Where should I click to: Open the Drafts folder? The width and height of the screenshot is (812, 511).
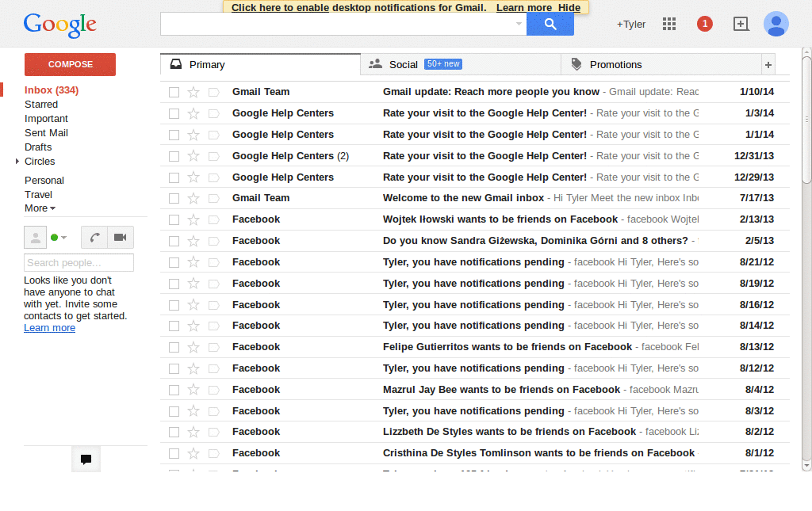click(x=38, y=147)
